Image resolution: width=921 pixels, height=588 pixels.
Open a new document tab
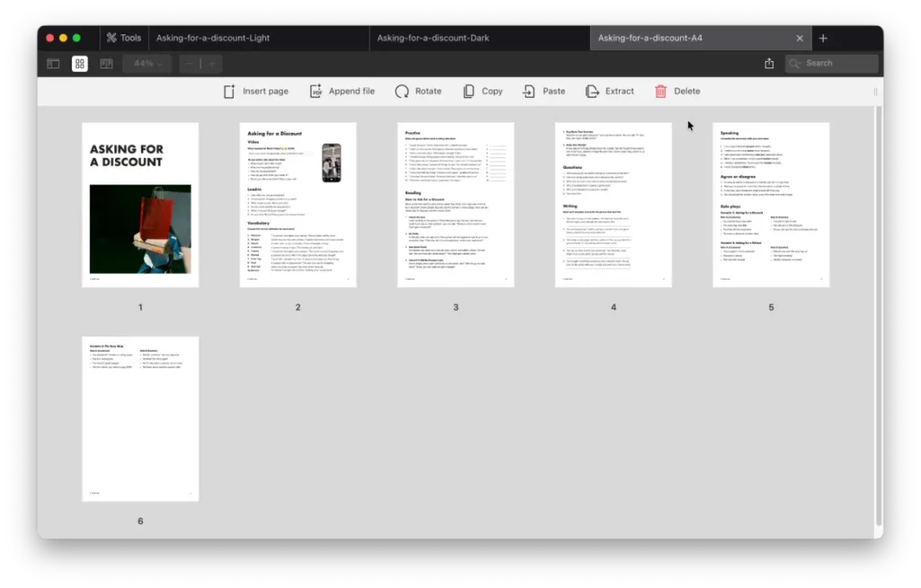tap(822, 38)
